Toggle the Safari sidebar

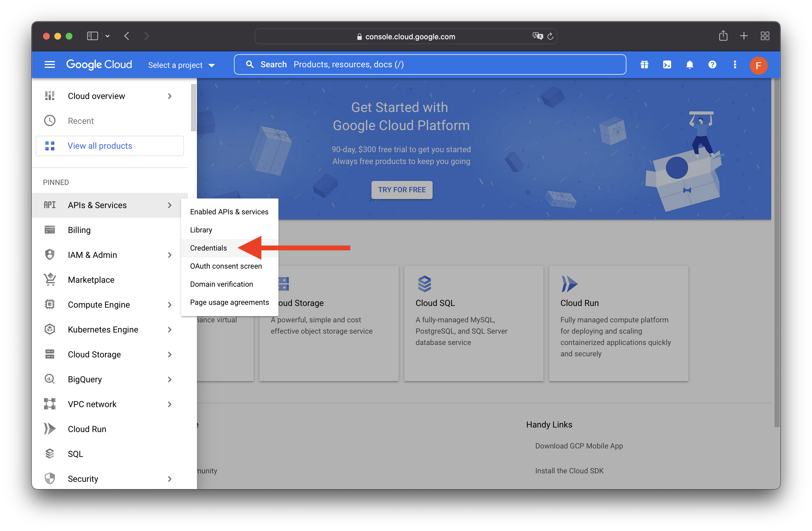coord(93,36)
